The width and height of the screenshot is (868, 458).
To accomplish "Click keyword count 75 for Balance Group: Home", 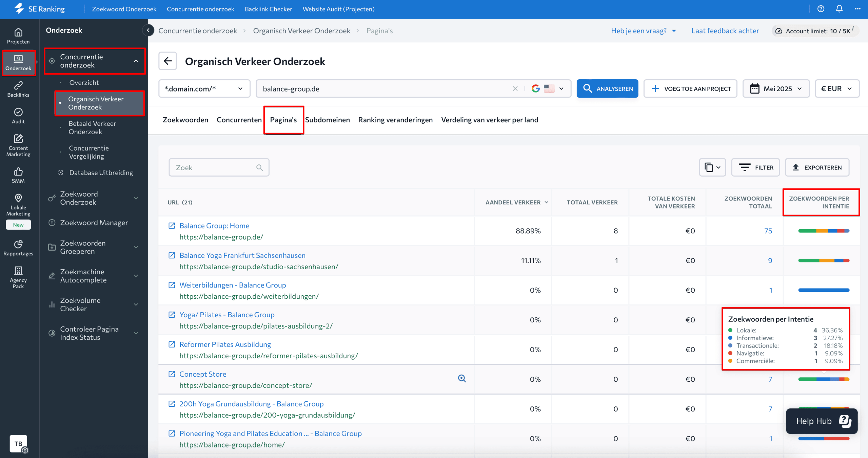I will (768, 231).
